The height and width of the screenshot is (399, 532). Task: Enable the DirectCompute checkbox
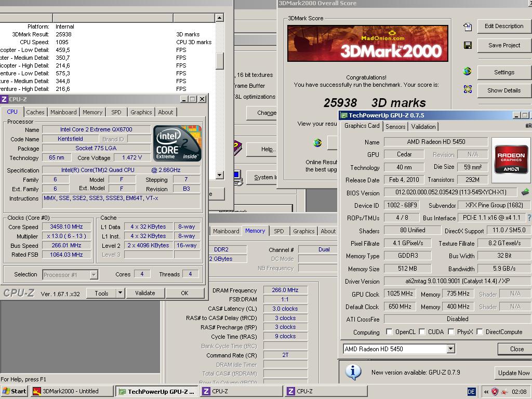480,331
